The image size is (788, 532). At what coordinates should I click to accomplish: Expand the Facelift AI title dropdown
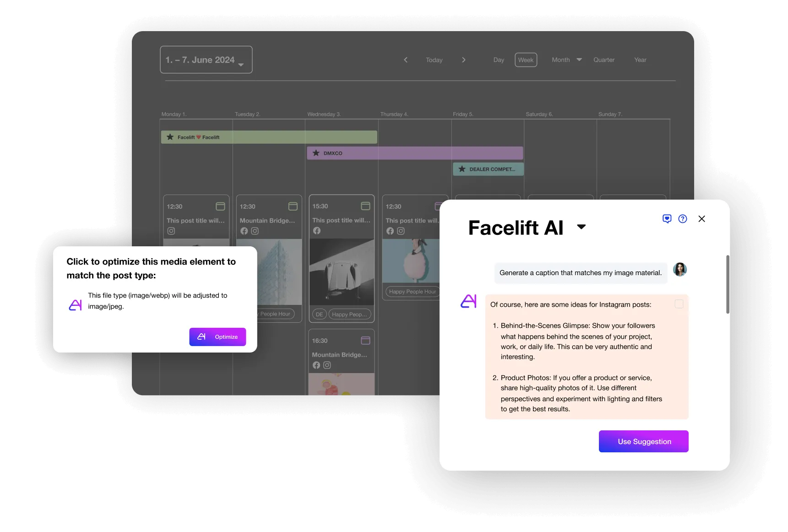[x=581, y=227]
